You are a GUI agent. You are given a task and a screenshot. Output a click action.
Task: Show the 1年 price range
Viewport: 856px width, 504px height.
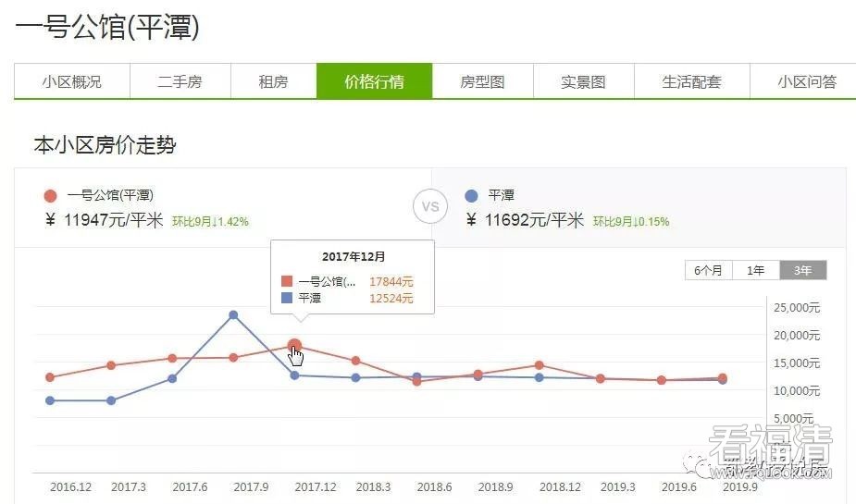[x=755, y=271]
